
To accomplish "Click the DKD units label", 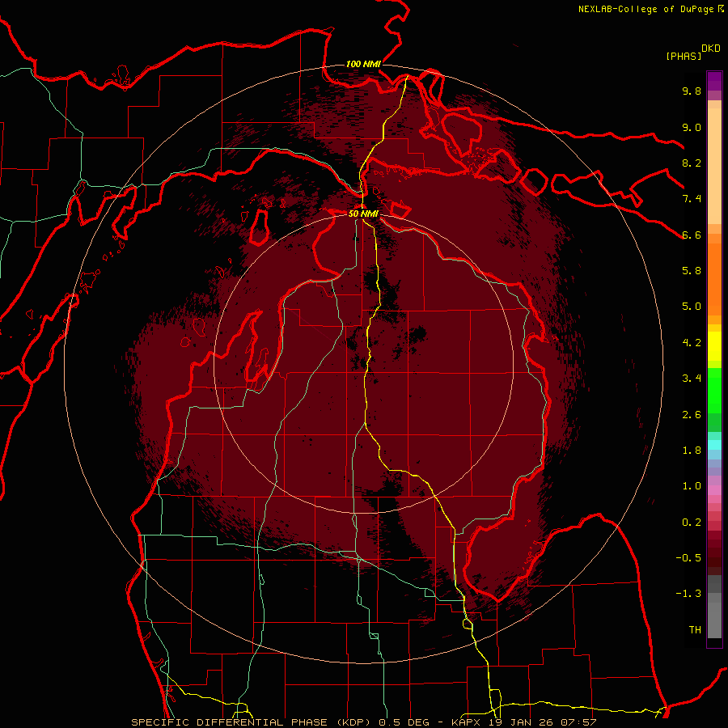I will (x=711, y=49).
